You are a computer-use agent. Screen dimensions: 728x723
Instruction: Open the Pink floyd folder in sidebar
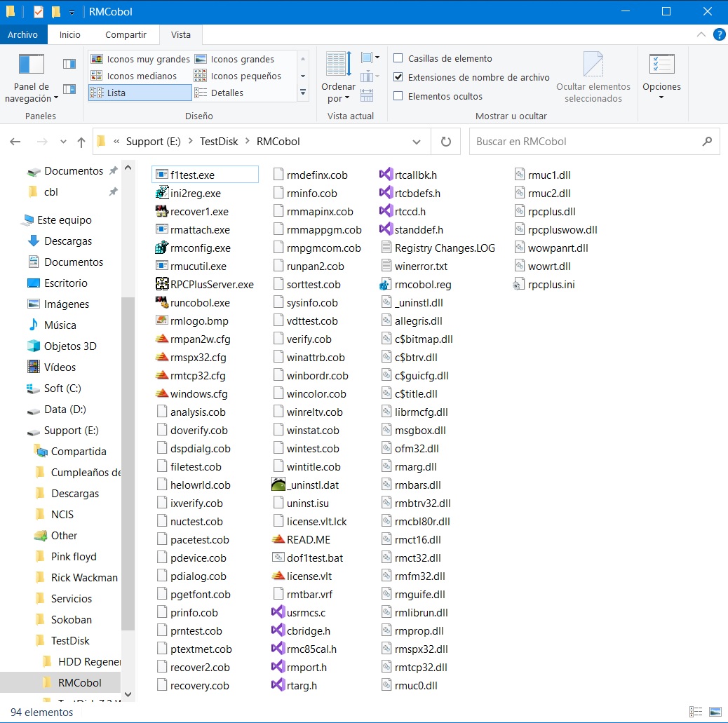74,556
